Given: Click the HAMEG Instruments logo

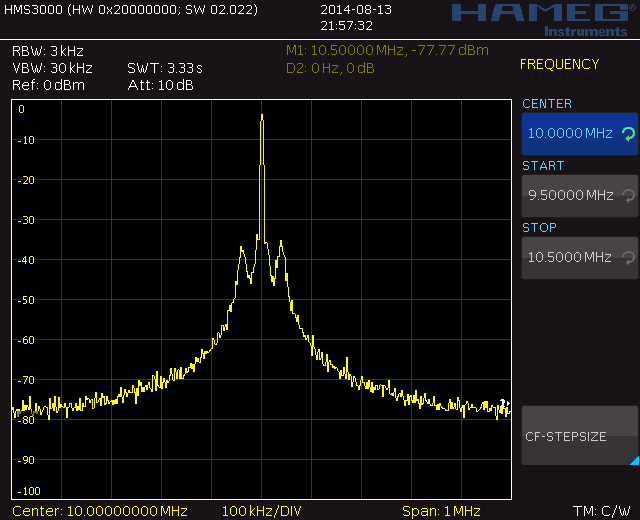Looking at the screenshot, I should pos(544,20).
